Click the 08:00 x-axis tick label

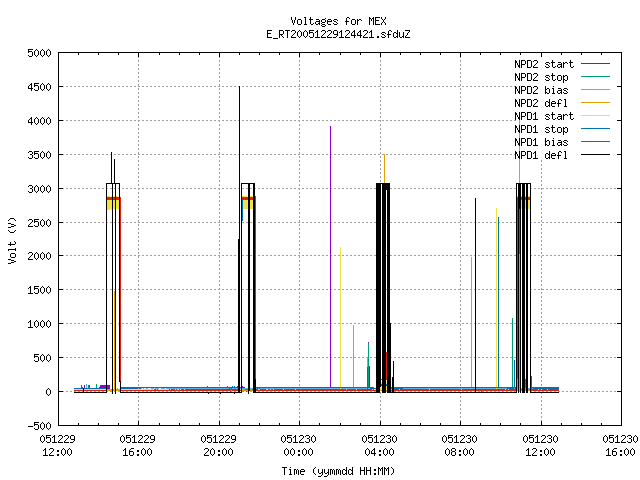coord(460,452)
